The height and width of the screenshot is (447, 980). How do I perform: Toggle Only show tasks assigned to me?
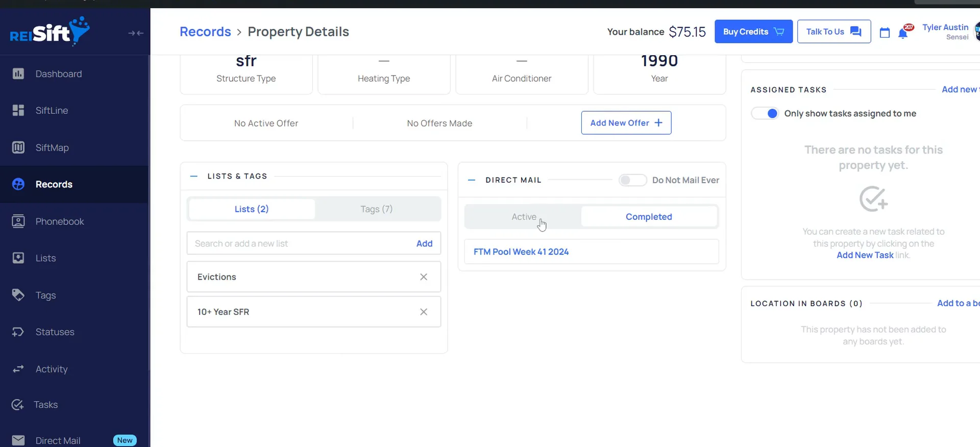tap(765, 113)
